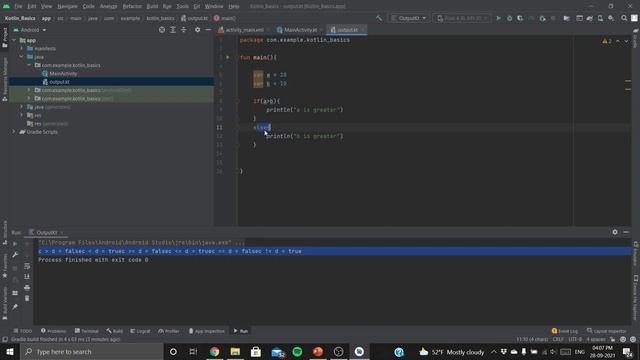Hide the Project panel with minus icon

pyautogui.click(x=208, y=30)
